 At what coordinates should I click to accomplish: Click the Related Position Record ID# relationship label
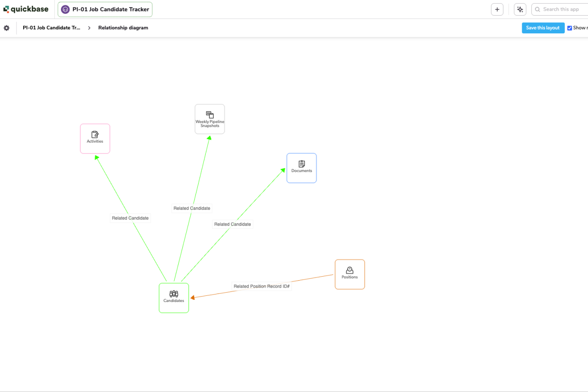[261, 286]
